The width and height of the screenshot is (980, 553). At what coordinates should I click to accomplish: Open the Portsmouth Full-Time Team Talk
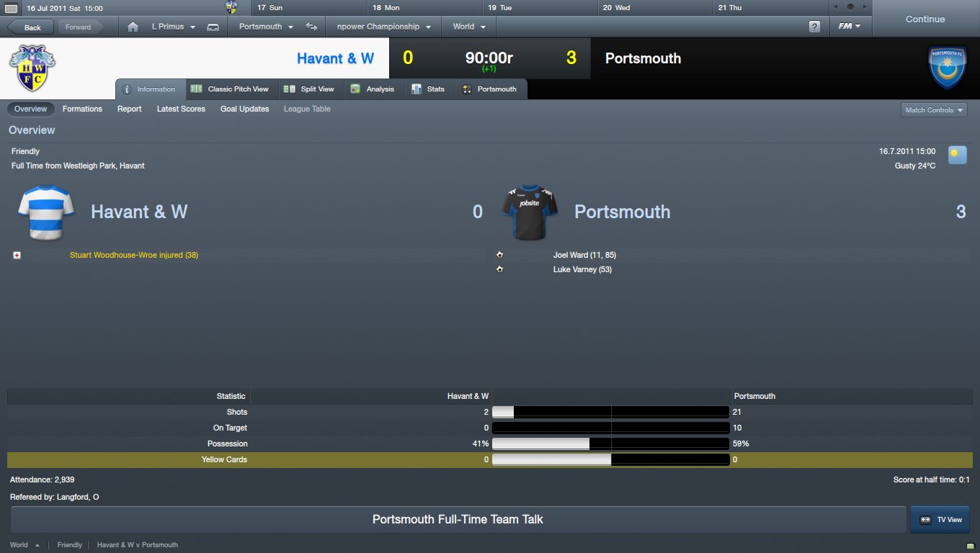pos(458,519)
